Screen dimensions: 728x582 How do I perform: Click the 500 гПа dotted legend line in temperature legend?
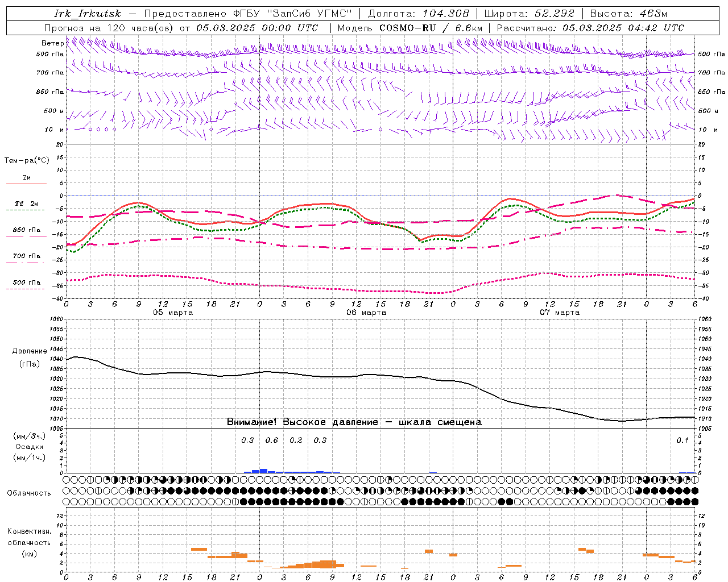[25, 289]
